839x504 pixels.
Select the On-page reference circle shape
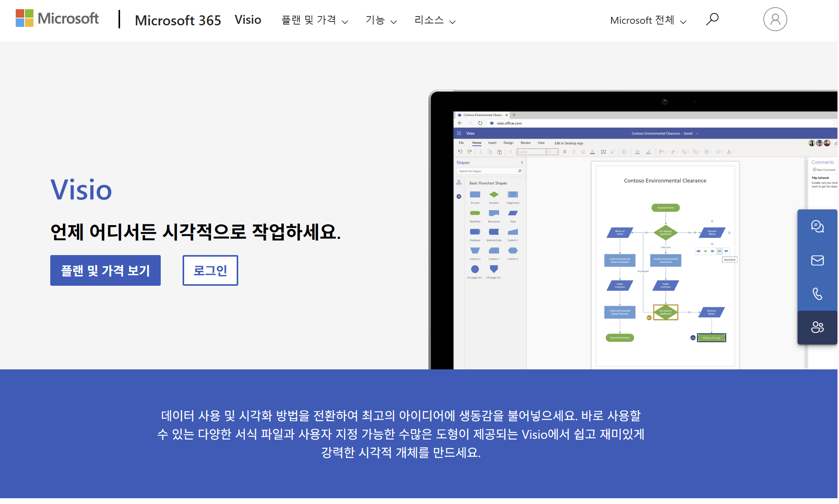coord(475,269)
